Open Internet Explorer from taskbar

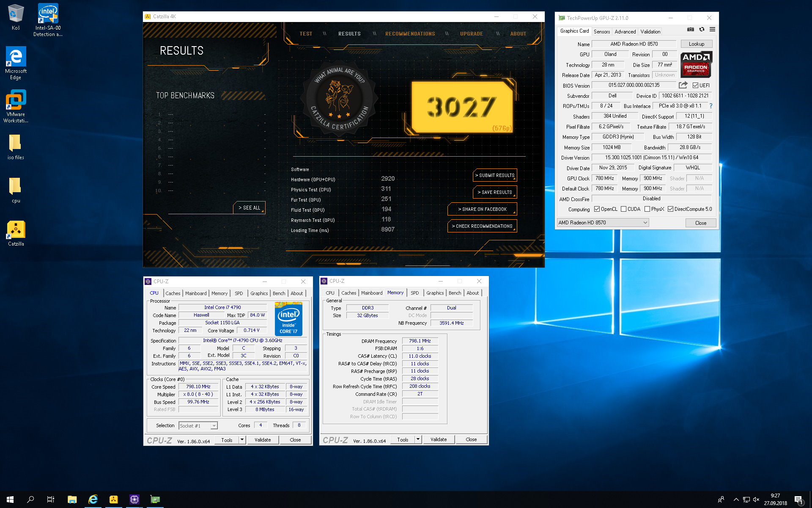point(93,500)
